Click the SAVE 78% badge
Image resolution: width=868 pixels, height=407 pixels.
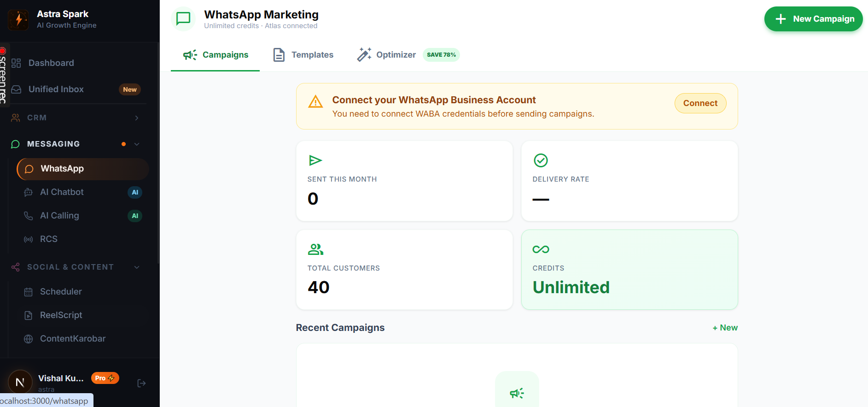[441, 55]
